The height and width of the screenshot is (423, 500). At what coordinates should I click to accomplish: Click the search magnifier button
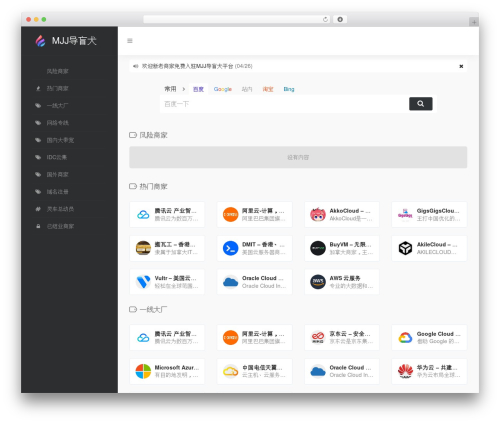click(421, 104)
